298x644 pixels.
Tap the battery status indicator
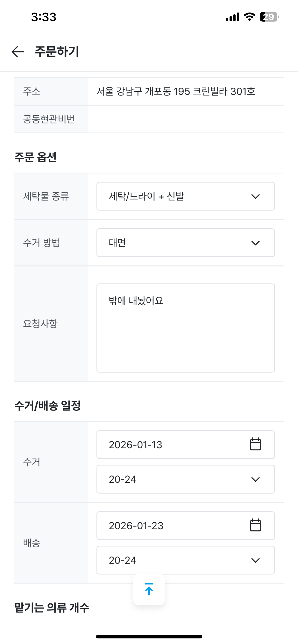click(269, 17)
